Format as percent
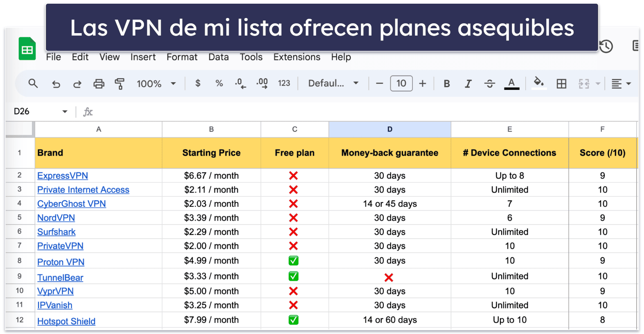This screenshot has width=644, height=334. coord(219,83)
